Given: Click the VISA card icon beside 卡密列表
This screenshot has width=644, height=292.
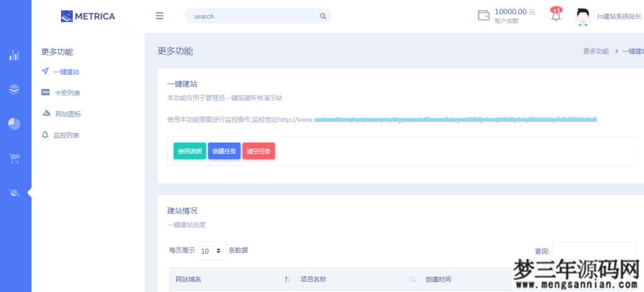Looking at the screenshot, I should coord(45,92).
